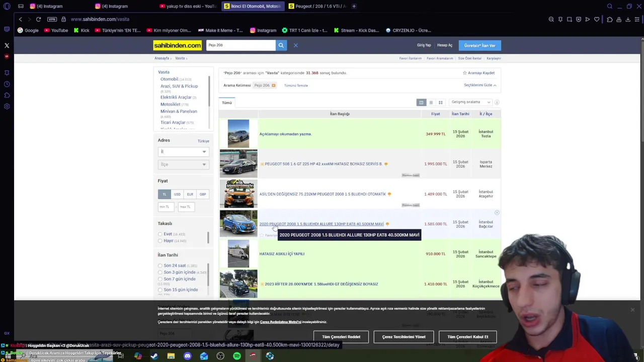
Task: Click the VPN badge in address bar
Action: click(x=52, y=19)
